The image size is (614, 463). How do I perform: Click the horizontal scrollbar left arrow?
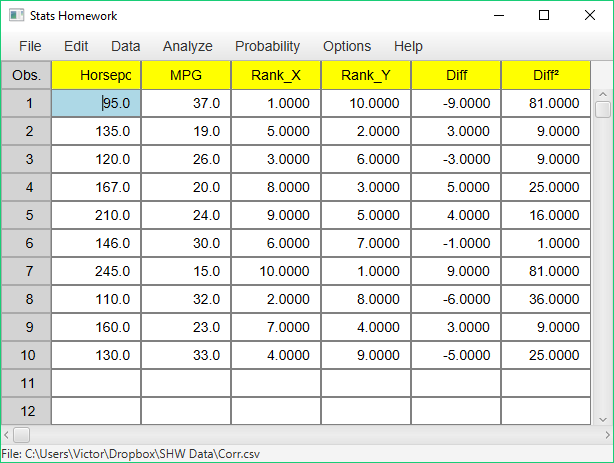click(x=6, y=435)
